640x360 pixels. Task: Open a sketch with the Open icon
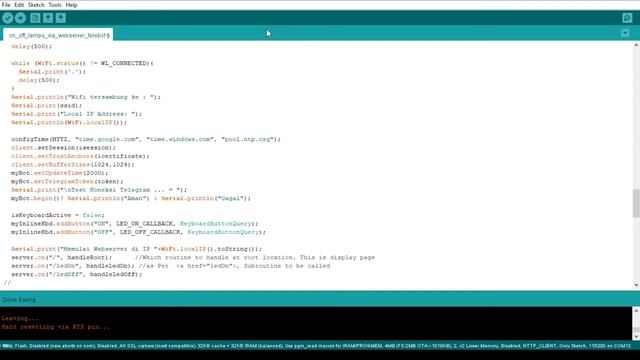click(48, 18)
